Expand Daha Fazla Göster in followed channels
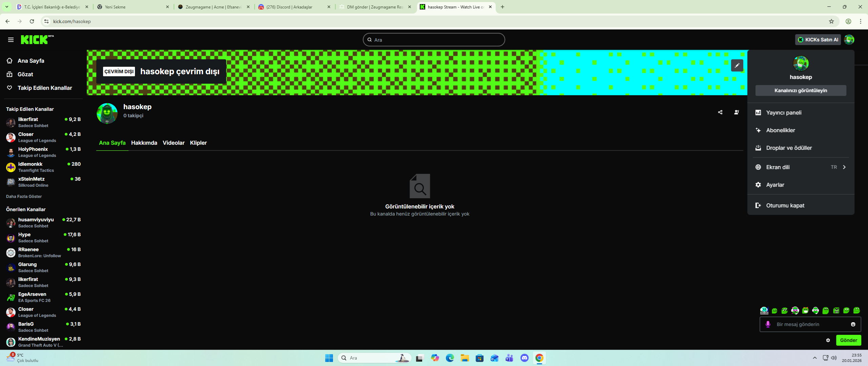Screen dimensions: 868x366 tap(24, 197)
